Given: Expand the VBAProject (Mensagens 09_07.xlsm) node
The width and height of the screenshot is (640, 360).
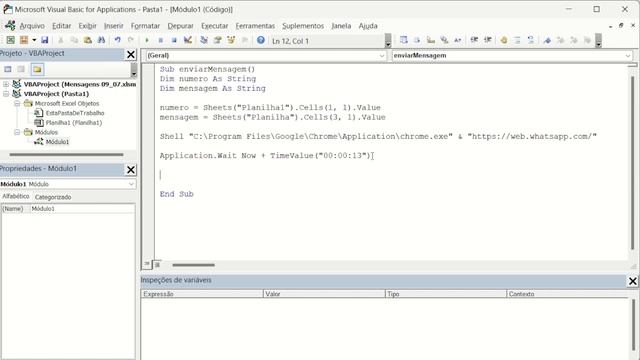Looking at the screenshot, I should point(6,84).
